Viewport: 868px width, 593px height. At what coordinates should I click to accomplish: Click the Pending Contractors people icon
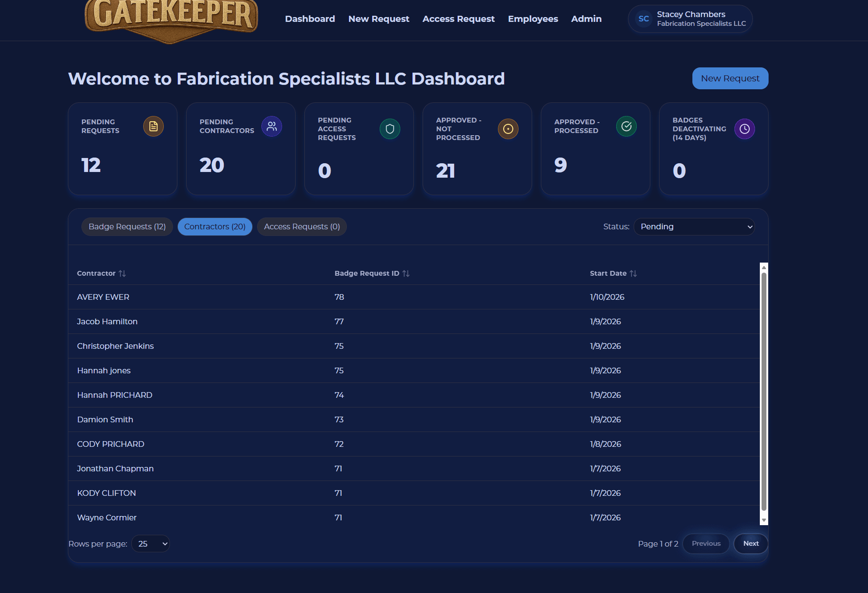point(272,126)
